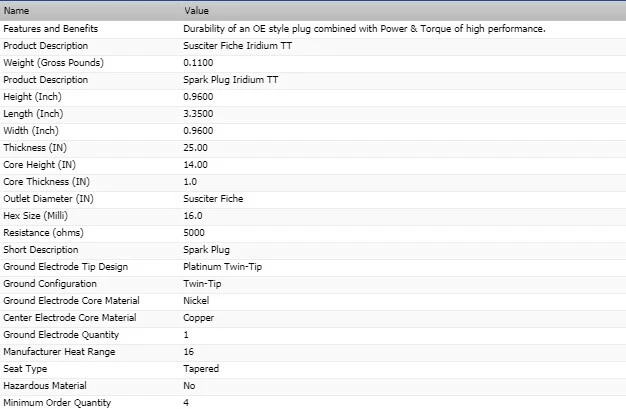Select the Hex Size (Milli) value 16.0
This screenshot has width=626, height=409.
coord(193,216)
